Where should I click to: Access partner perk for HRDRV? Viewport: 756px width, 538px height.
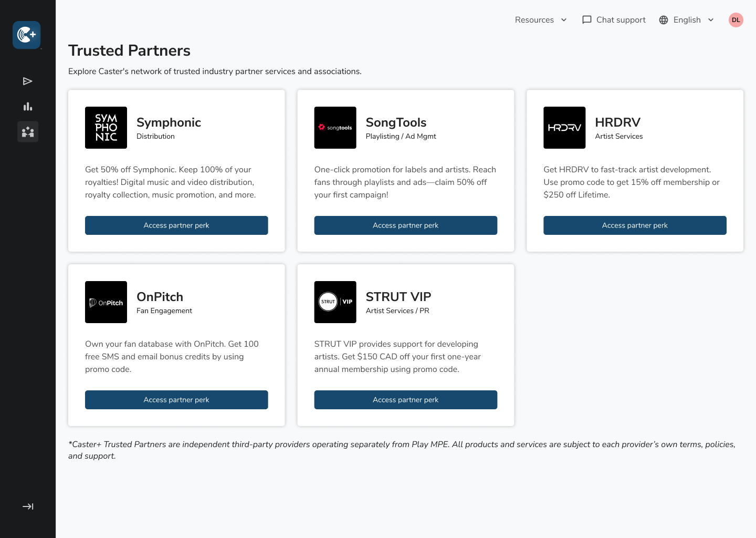(635, 225)
